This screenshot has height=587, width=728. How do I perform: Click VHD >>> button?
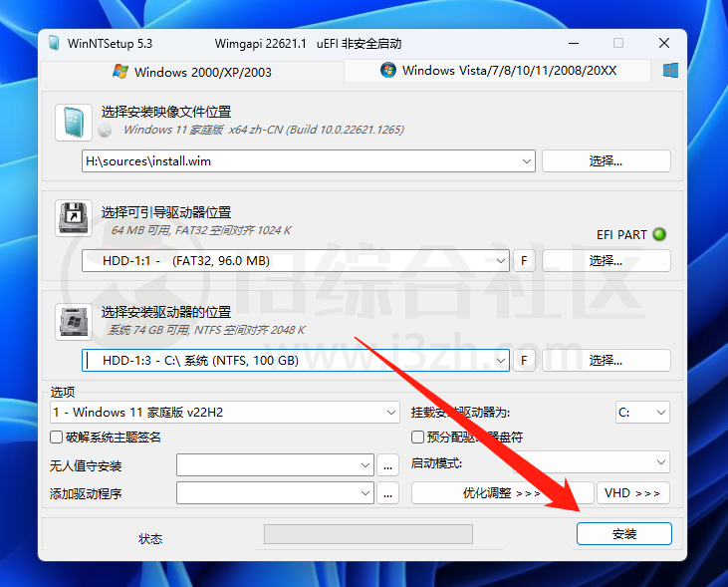(632, 492)
